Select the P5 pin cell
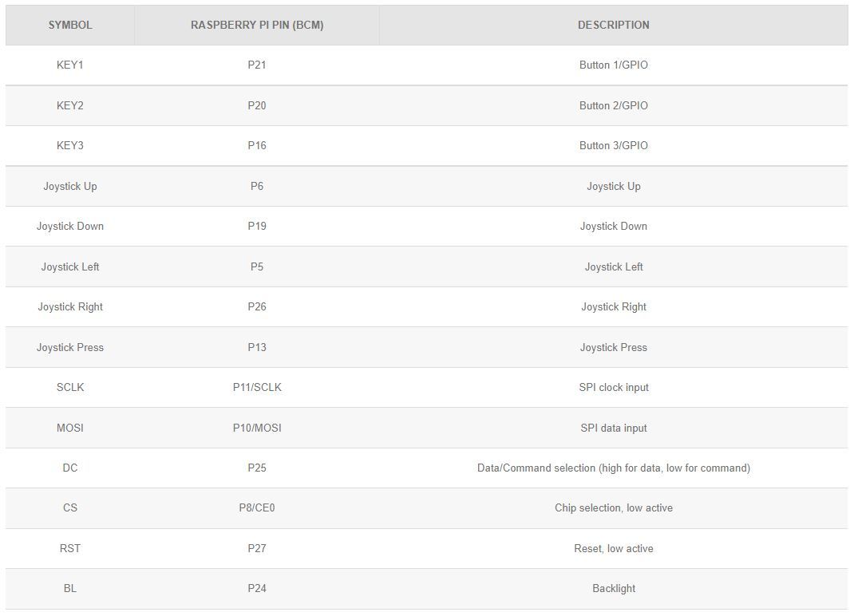Screen dimensions: 854x616 point(257,267)
